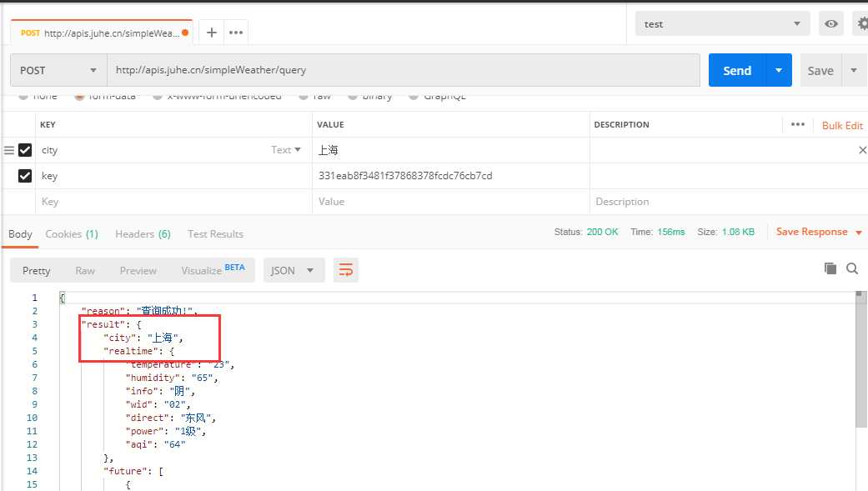Click the "info": "阴" response line
Image resolution: width=868 pixels, height=491 pixels.
160,391
